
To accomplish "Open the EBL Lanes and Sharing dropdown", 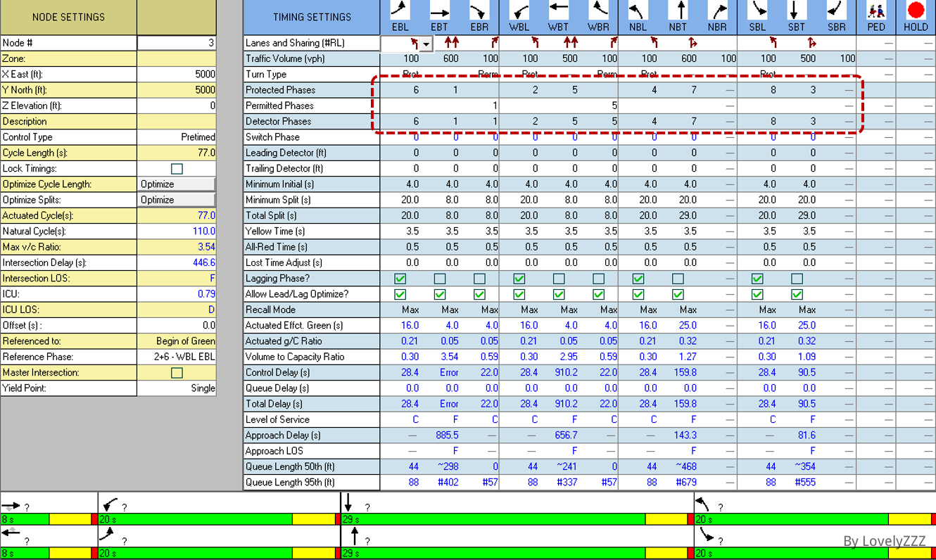I will coord(426,44).
